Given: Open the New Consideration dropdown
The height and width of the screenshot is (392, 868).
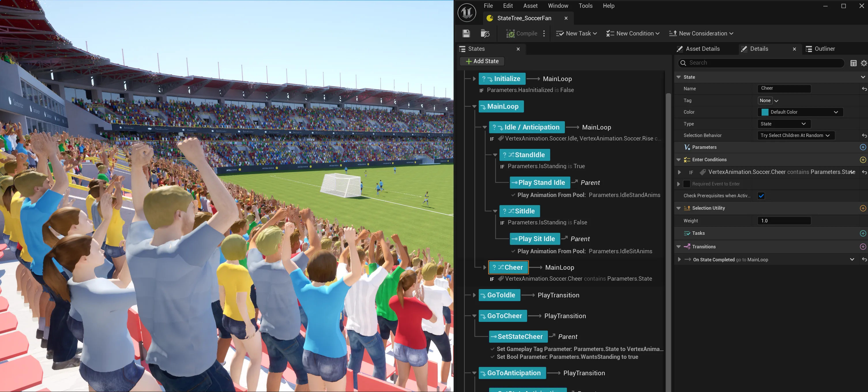Looking at the screenshot, I should 701,33.
